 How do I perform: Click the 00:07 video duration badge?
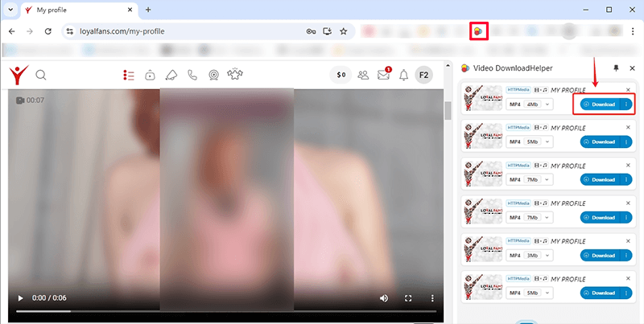click(30, 100)
